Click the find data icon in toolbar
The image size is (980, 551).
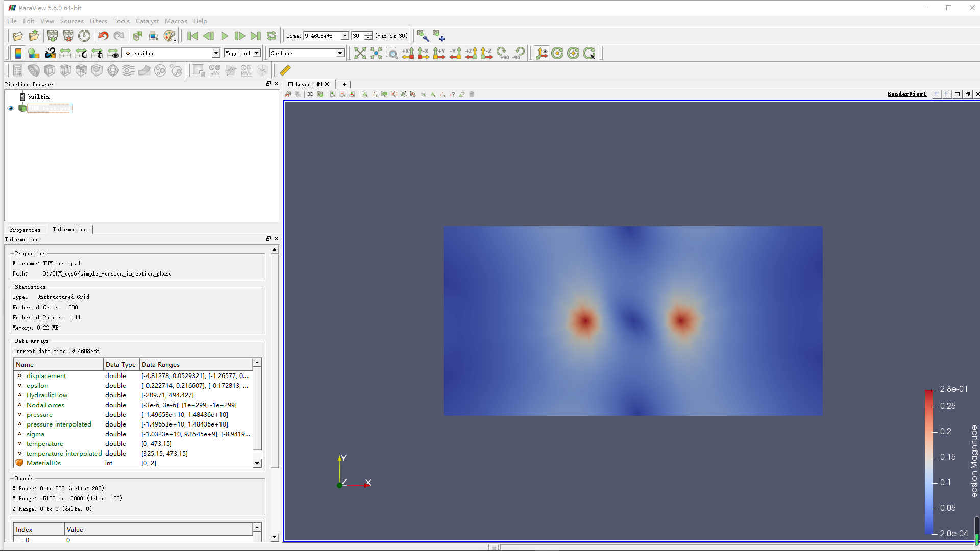[154, 36]
